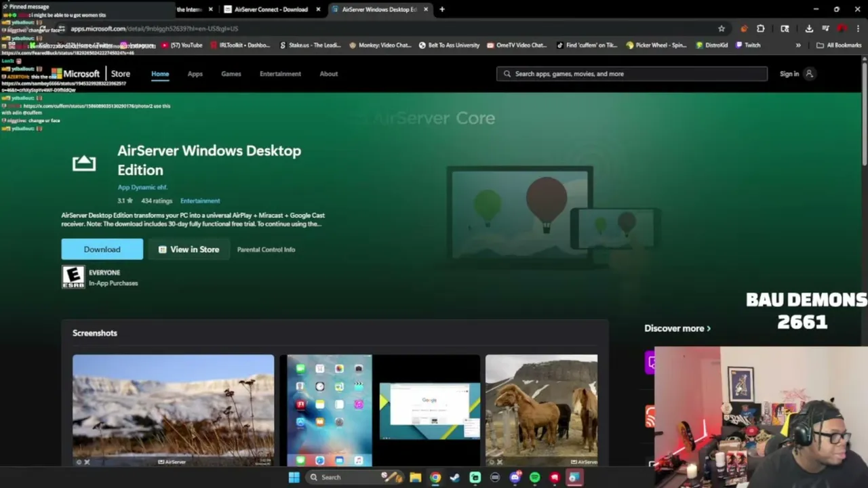The height and width of the screenshot is (488, 868).
Task: Open the DistroKid bookmark
Action: pos(711,45)
